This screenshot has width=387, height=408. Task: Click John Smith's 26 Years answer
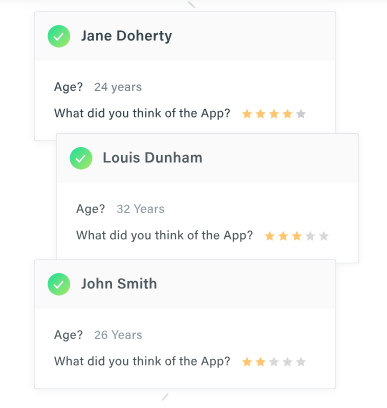[118, 335]
